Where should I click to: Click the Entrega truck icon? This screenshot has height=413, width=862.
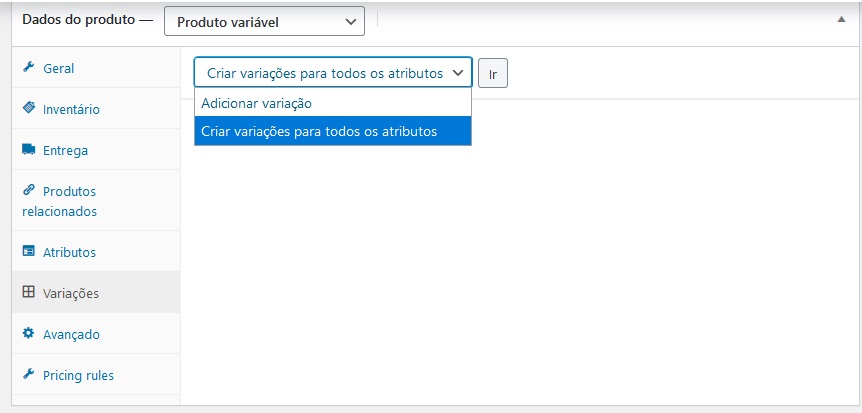pos(29,149)
